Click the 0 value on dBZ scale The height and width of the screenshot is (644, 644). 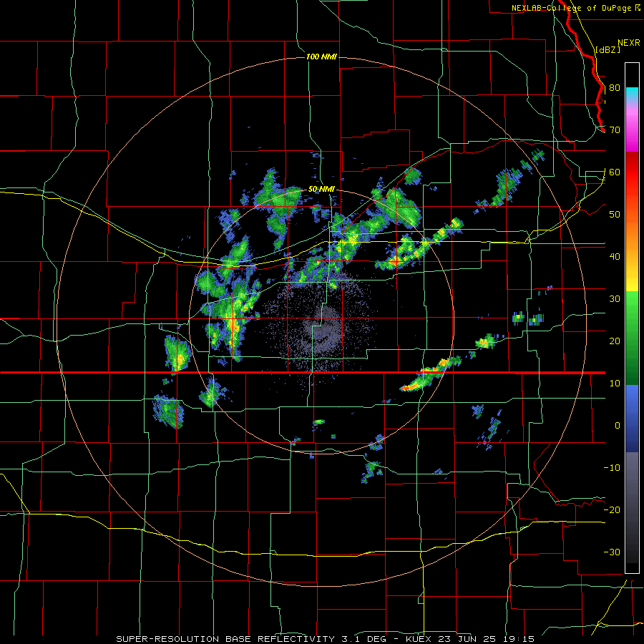click(x=618, y=426)
